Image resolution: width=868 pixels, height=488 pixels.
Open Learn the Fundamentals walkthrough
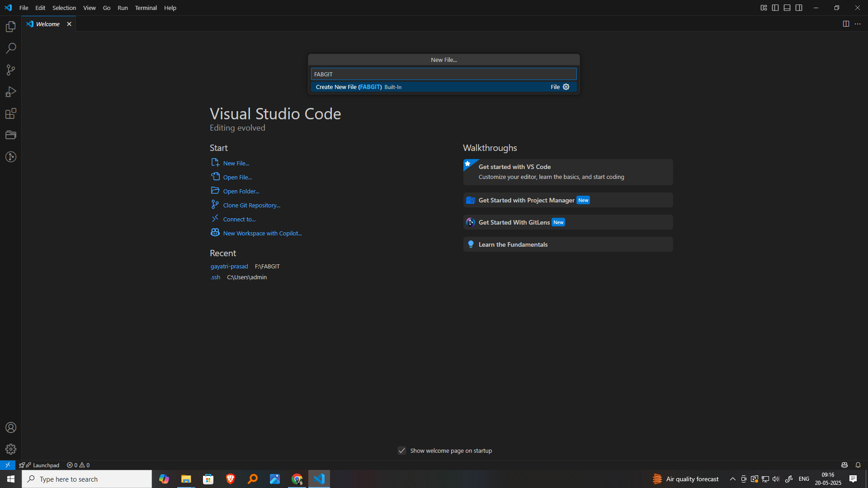568,244
